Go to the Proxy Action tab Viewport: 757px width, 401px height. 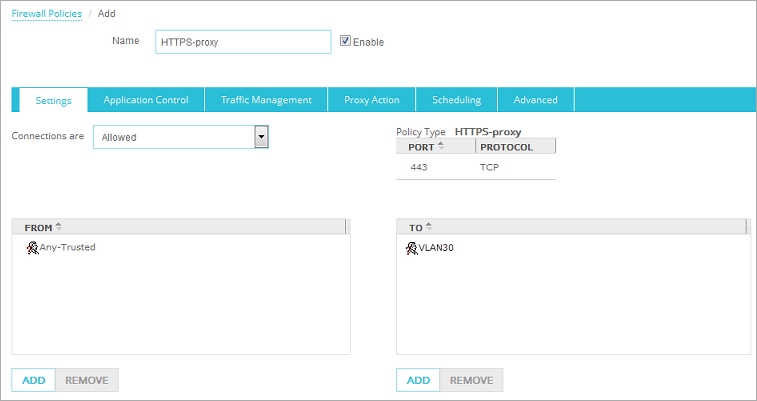(x=371, y=100)
